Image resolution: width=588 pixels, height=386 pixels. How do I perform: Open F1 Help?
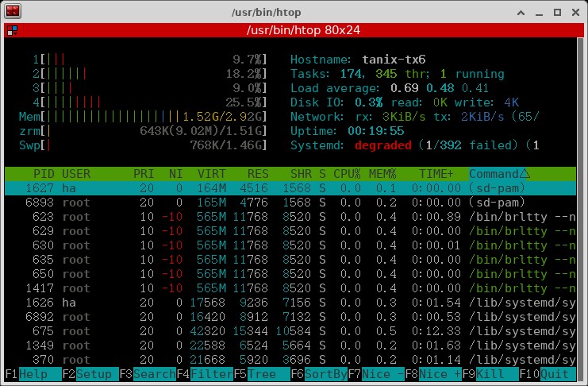(x=33, y=374)
